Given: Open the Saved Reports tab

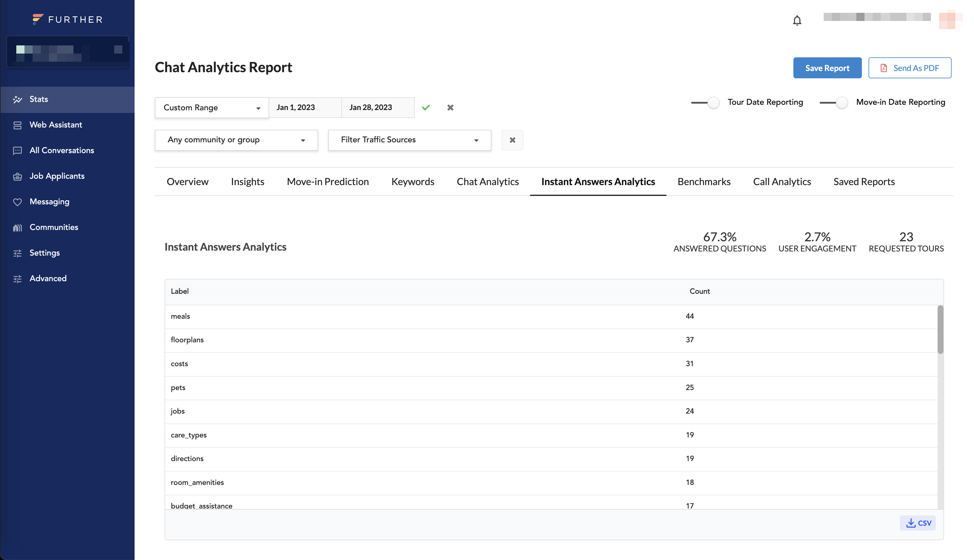Looking at the screenshot, I should pos(864,182).
